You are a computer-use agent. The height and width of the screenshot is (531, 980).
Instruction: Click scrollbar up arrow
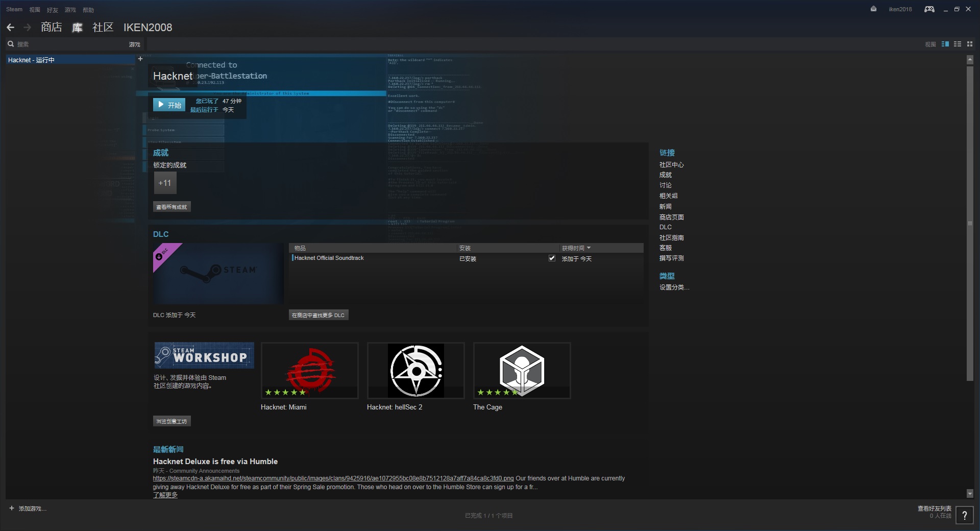(970, 60)
